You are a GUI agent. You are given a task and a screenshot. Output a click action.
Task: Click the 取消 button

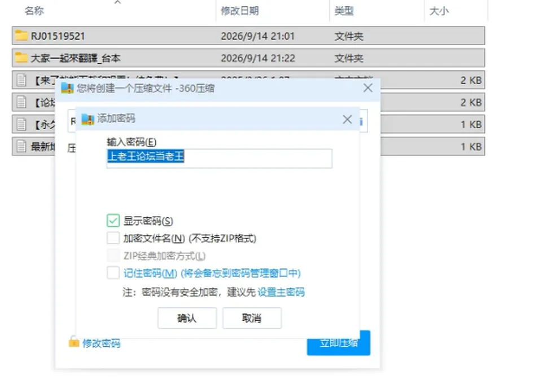[252, 318]
